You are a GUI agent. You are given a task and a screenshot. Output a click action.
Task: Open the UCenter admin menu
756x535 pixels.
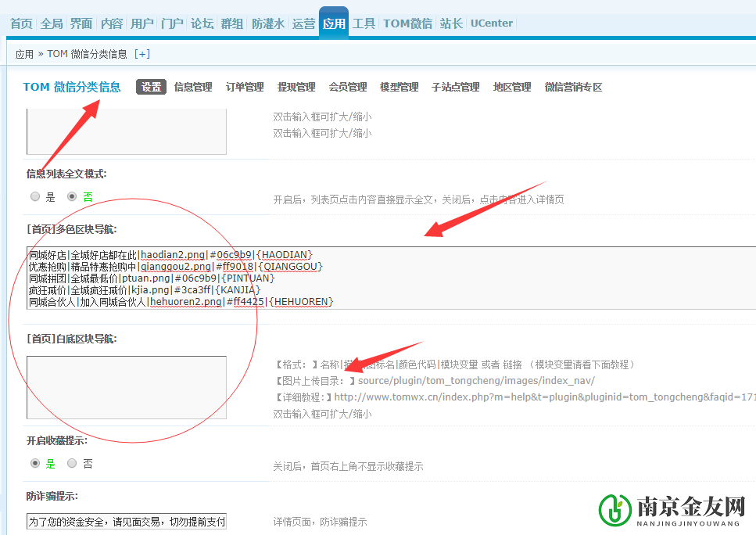[491, 23]
